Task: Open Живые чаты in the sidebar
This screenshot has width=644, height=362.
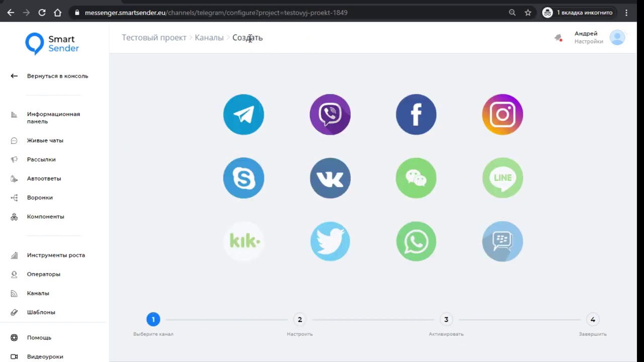Action: tap(38, 140)
